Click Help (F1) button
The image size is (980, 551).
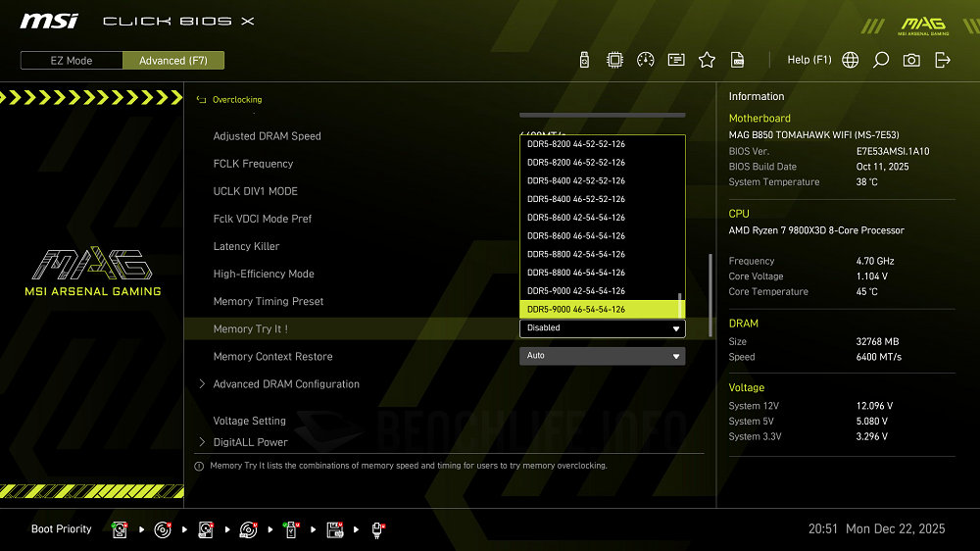(x=808, y=60)
